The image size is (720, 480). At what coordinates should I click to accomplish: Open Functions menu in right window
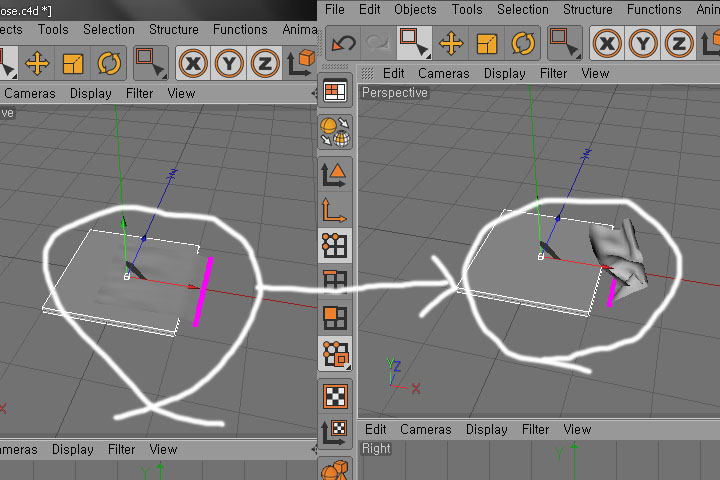coord(654,9)
